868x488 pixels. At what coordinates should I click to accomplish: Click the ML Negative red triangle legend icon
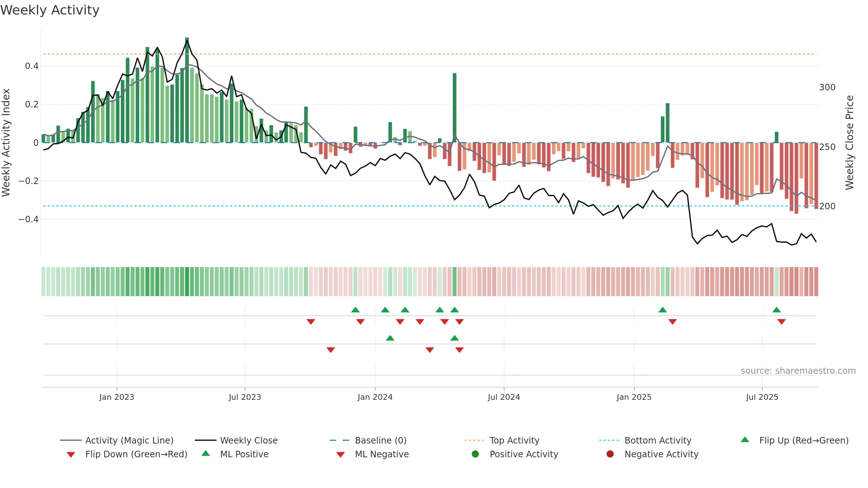340,455
